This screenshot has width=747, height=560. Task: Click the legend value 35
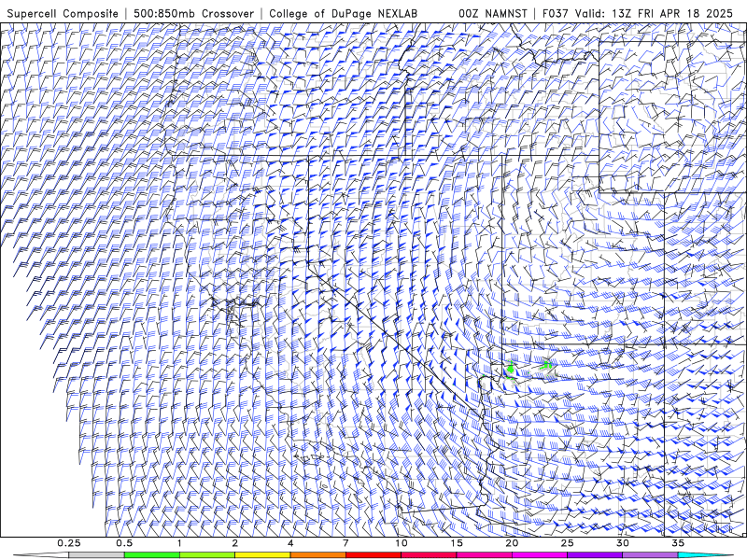678,543
